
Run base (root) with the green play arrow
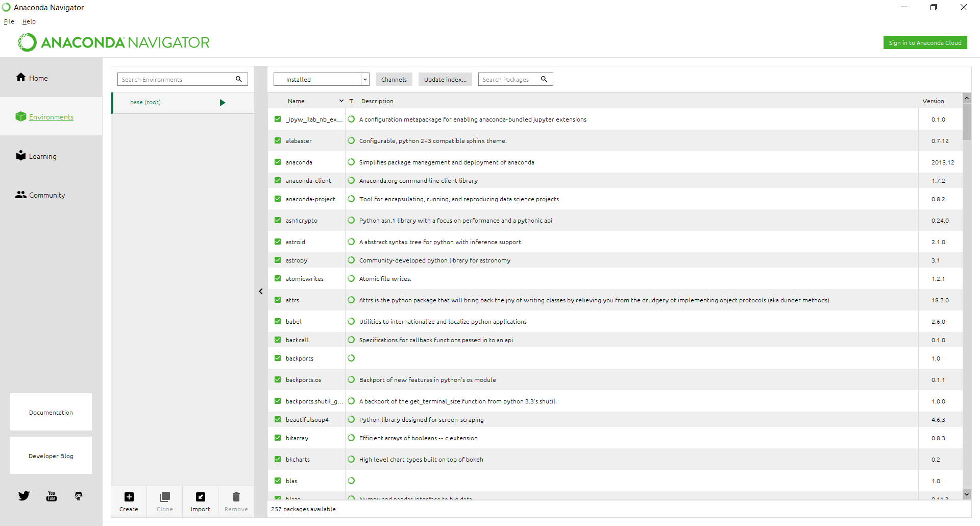tap(223, 103)
